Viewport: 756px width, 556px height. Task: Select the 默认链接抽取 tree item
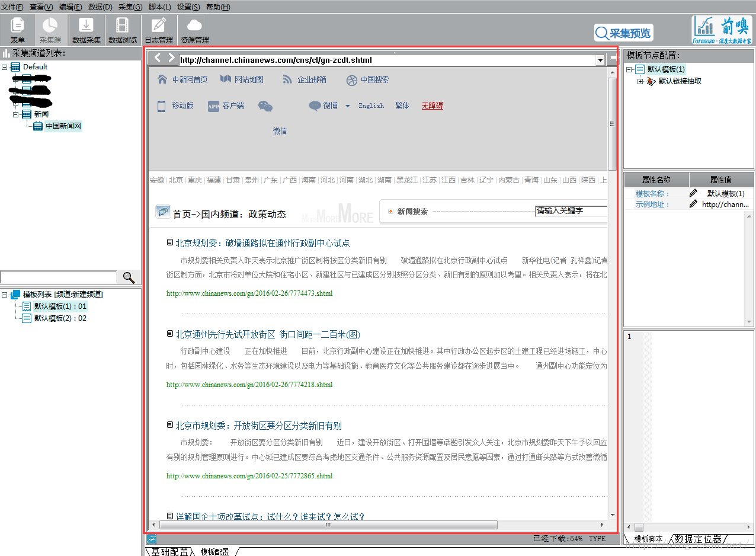(x=680, y=81)
